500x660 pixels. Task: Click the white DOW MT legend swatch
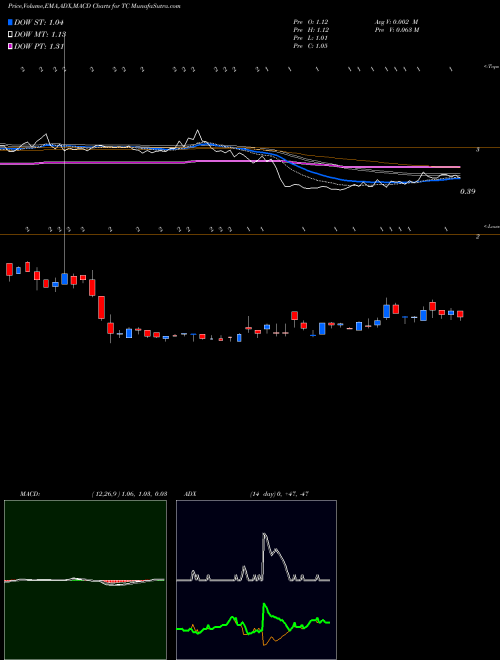coord(10,35)
